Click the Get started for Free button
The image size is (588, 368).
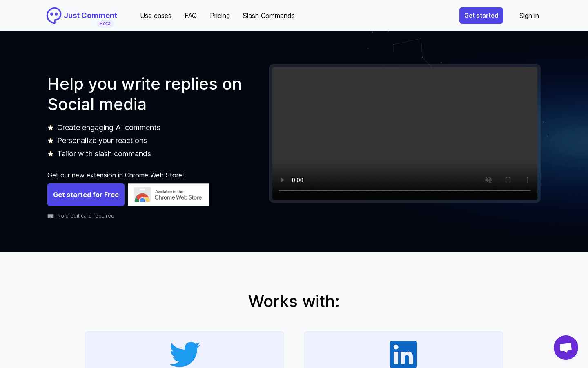coord(86,195)
